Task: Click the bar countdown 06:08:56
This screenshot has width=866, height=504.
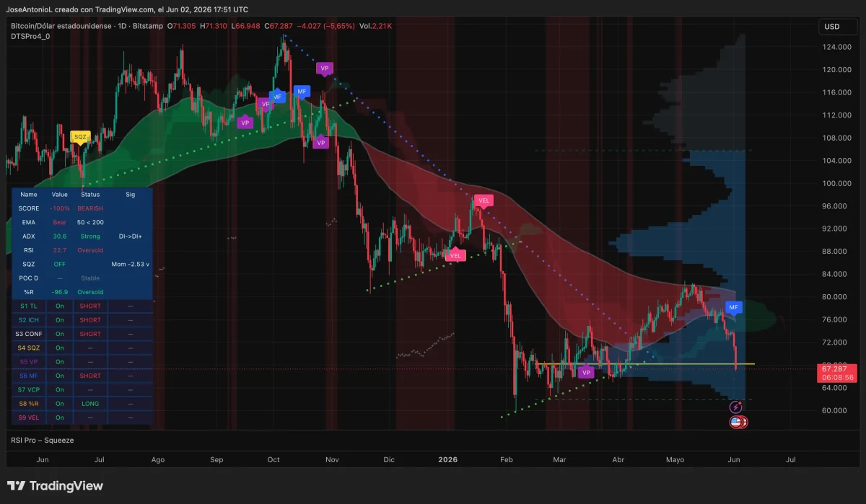Action: pyautogui.click(x=836, y=377)
